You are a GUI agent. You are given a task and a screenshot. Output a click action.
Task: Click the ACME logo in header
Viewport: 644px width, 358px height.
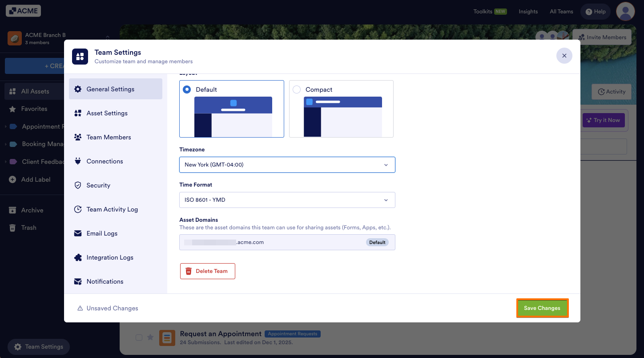click(23, 11)
